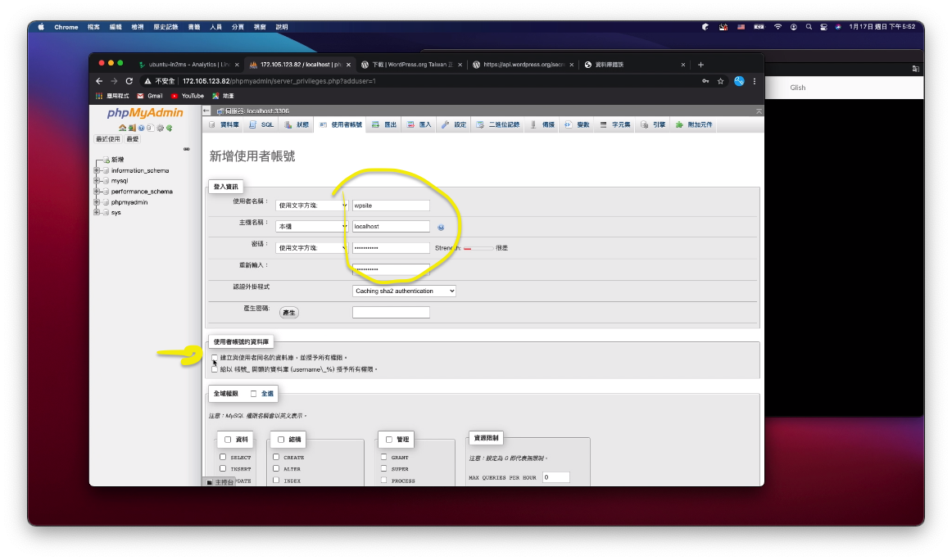The width and height of the screenshot is (952, 560).
Task: Click 新增 in the database tree
Action: pos(118,160)
